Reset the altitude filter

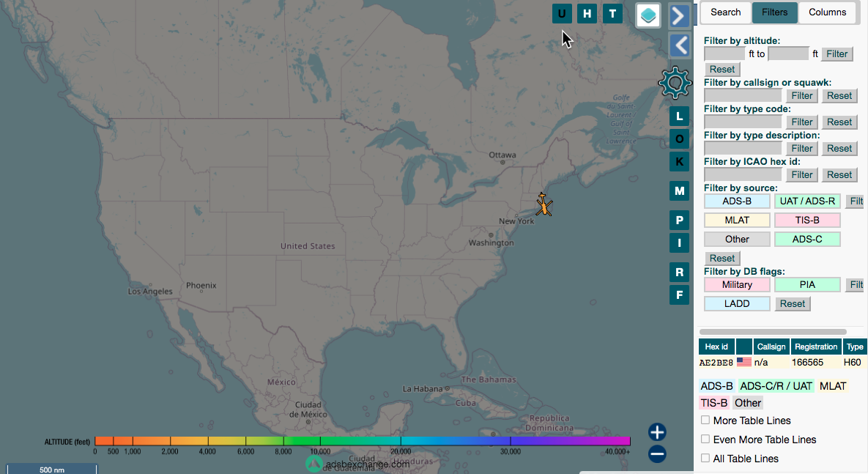pyautogui.click(x=722, y=69)
